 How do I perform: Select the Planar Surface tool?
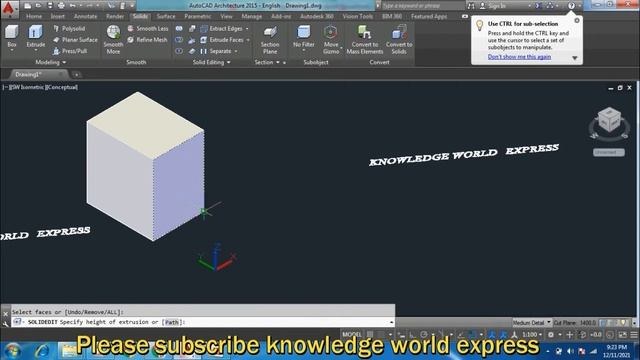[x=75, y=40]
